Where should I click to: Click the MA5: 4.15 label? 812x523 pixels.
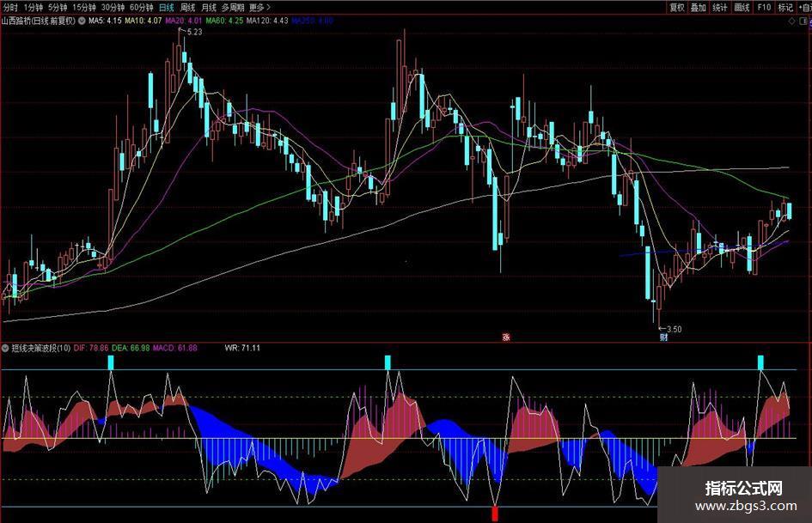pyautogui.click(x=105, y=21)
